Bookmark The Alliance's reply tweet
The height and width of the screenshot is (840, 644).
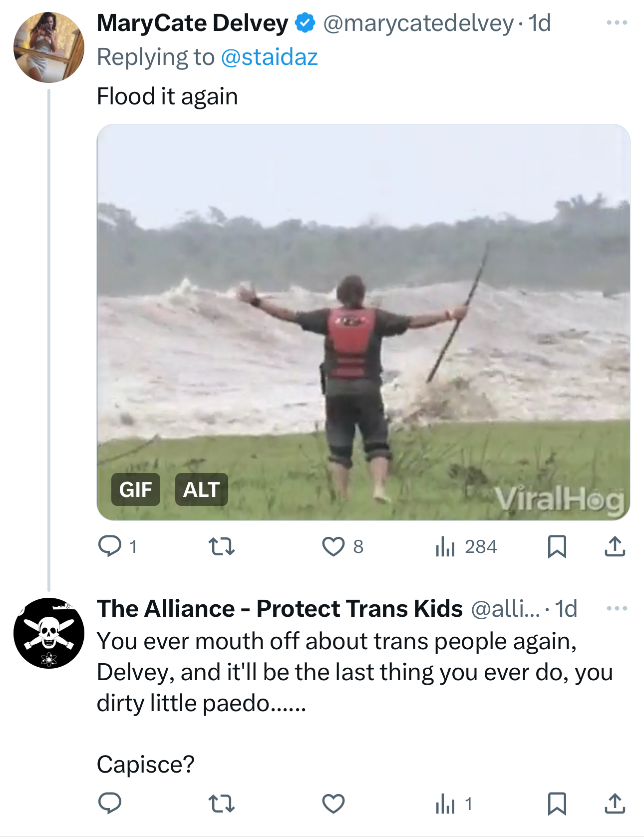557,804
